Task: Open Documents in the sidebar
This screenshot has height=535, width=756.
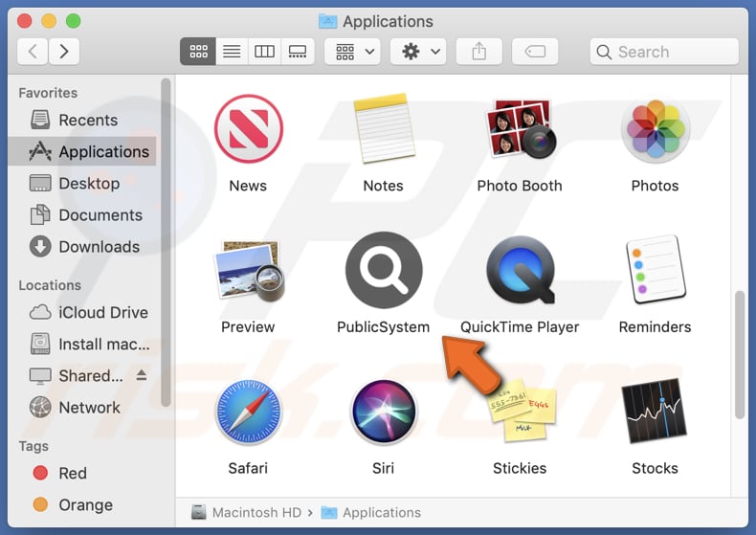Action: click(x=82, y=215)
